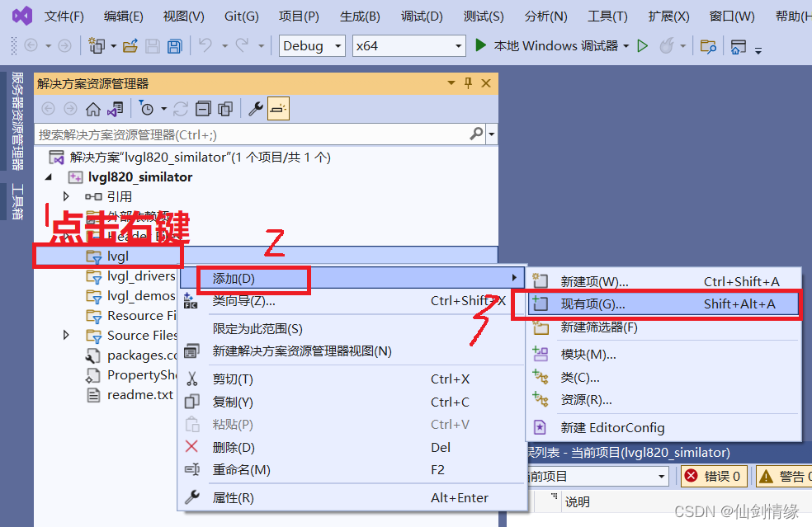Choose 模块(M)... in submenu

click(x=663, y=355)
